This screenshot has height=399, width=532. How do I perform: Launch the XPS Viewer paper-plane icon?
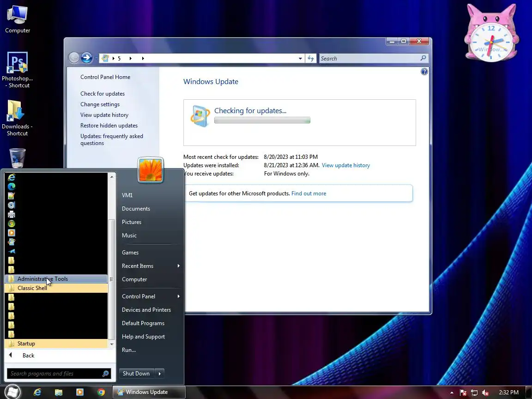pos(12,251)
